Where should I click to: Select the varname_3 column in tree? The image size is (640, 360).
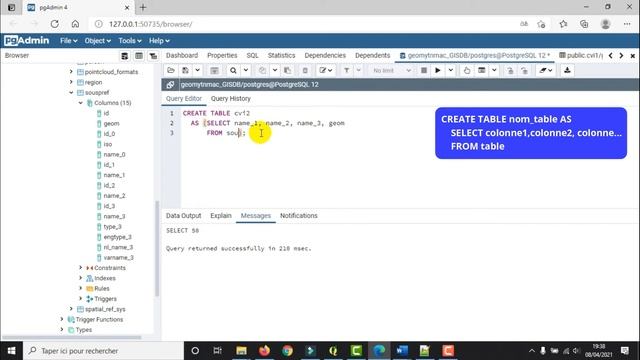pyautogui.click(x=118, y=258)
